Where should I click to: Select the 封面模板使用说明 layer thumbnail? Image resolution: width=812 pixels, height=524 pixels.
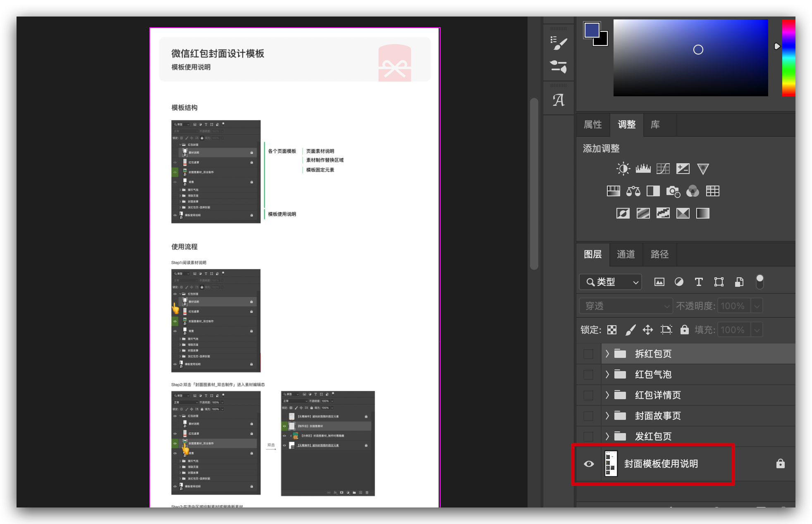(611, 464)
